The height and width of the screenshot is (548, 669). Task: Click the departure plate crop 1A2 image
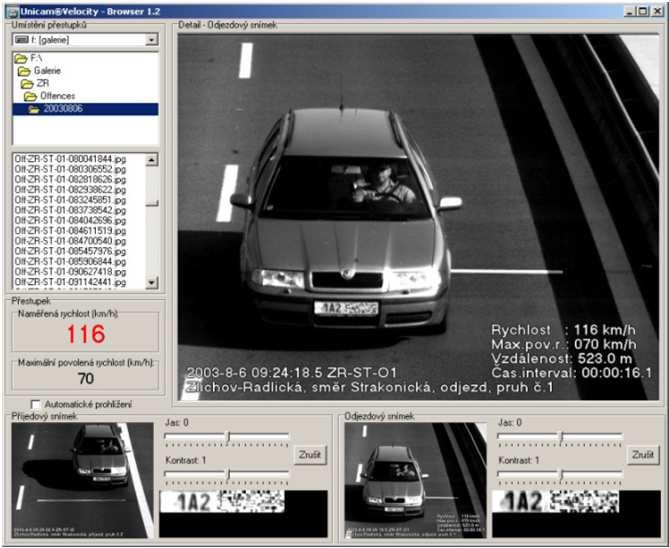pyautogui.click(x=556, y=501)
